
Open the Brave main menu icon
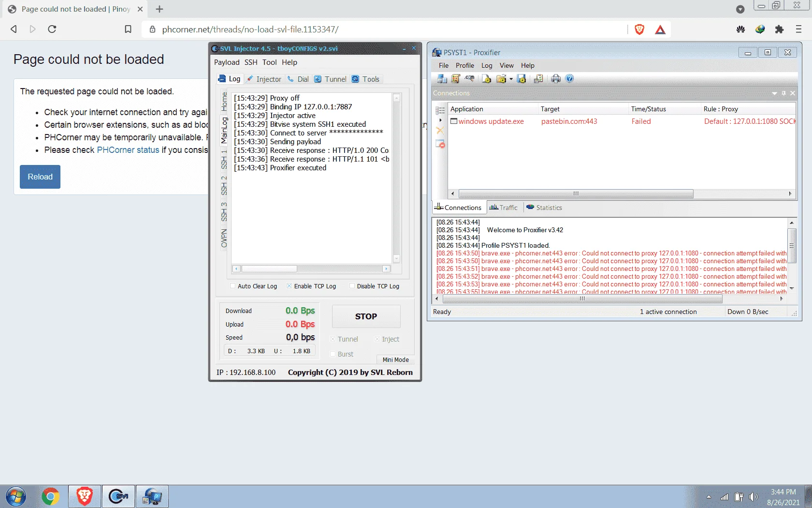[798, 30]
